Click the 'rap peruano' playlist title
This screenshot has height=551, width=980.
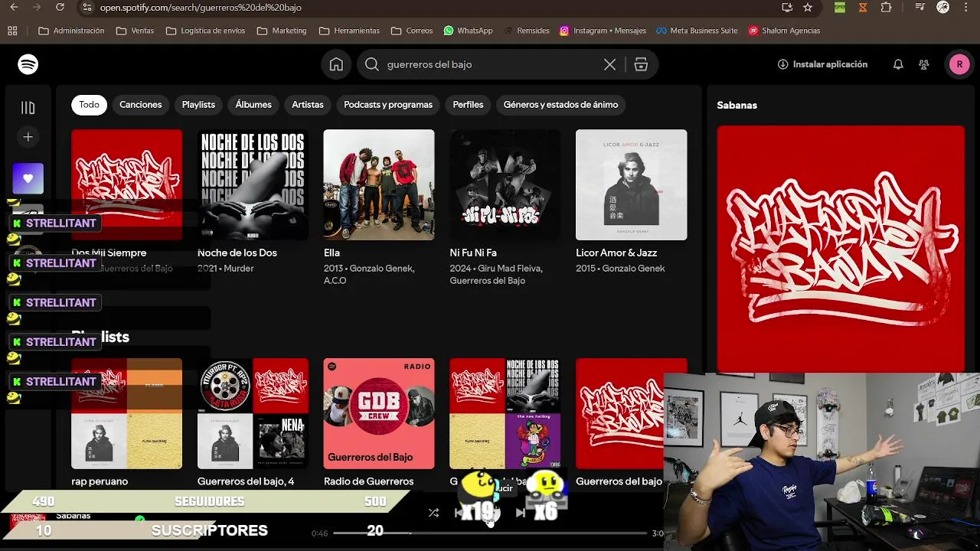coord(100,481)
